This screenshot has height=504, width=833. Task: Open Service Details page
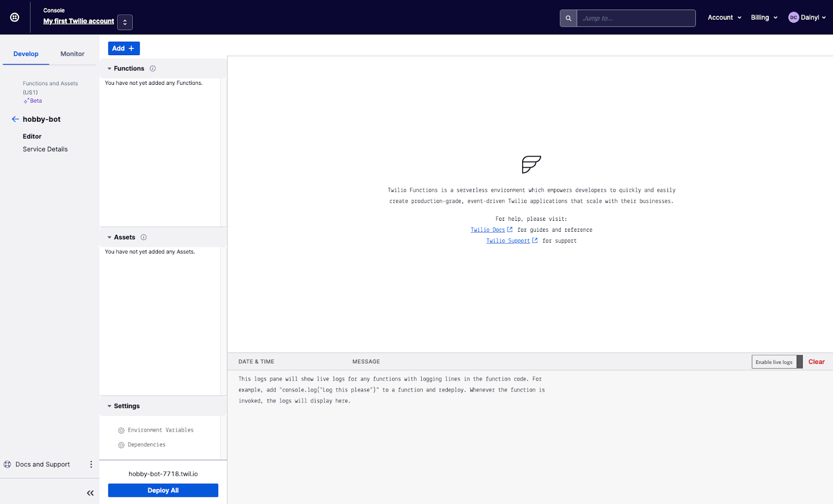[x=45, y=149]
